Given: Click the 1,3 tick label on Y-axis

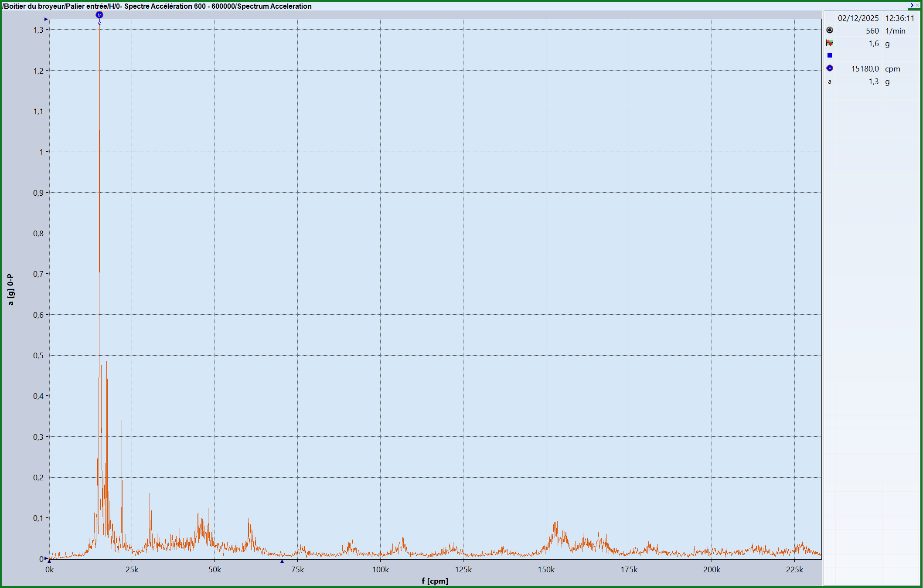Looking at the screenshot, I should 38,30.
